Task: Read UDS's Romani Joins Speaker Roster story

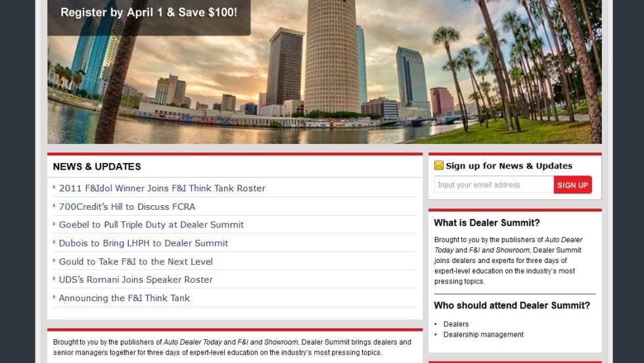Action: pos(135,279)
